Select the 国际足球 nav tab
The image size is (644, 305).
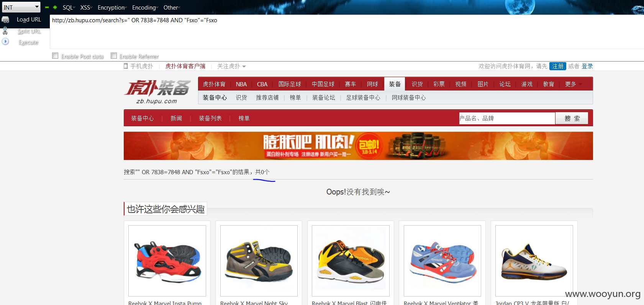pos(290,84)
